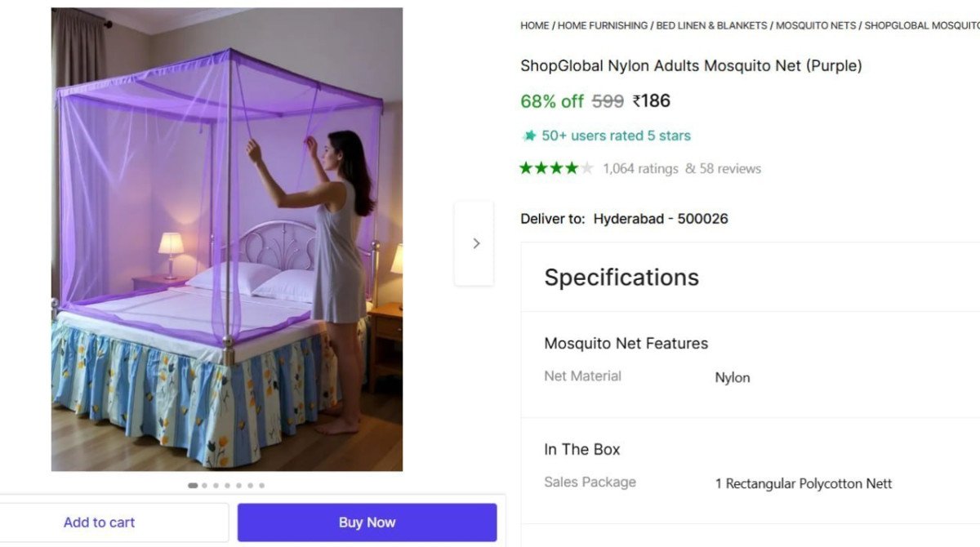Viewport: 980px width, 547px height.
Task: Click the Add to cart button
Action: coord(99,522)
